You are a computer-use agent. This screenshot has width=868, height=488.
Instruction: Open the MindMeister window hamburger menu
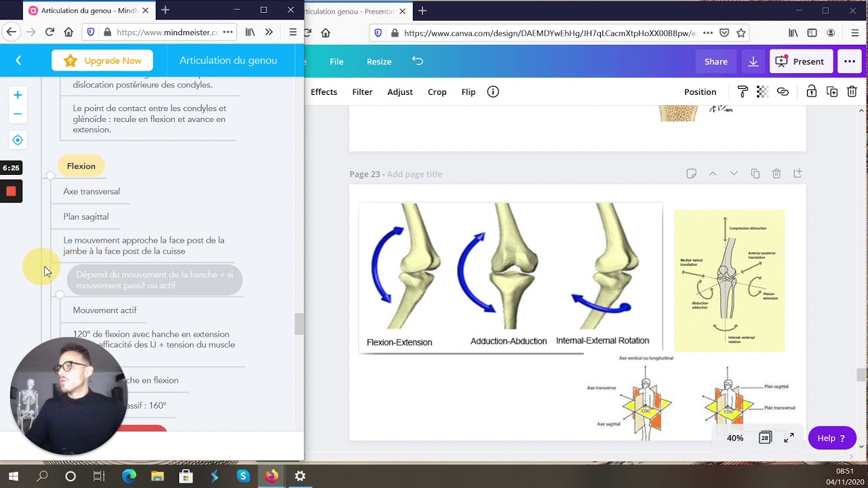click(x=293, y=32)
